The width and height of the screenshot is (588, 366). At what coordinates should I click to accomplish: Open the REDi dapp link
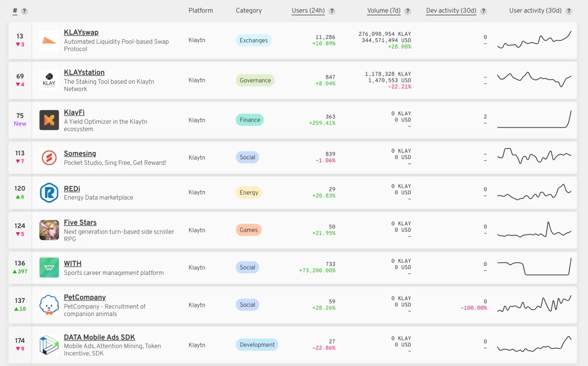coord(72,189)
